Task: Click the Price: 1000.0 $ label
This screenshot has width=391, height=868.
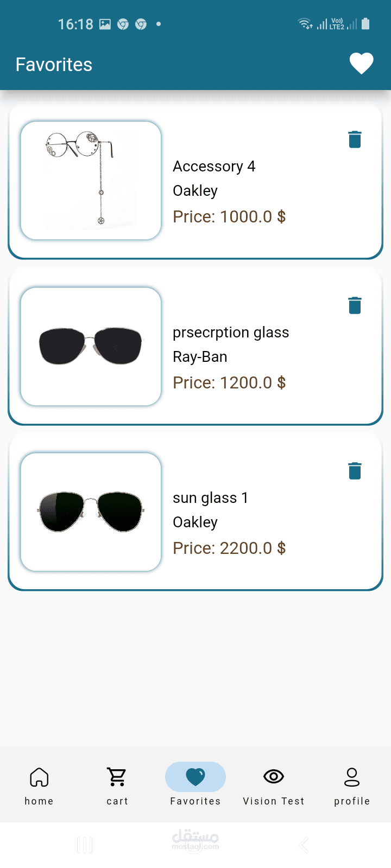Action: 229,216
